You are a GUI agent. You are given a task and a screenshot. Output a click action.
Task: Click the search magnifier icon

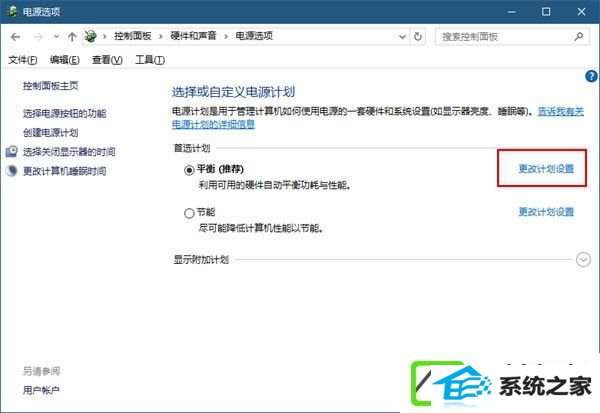click(x=579, y=37)
